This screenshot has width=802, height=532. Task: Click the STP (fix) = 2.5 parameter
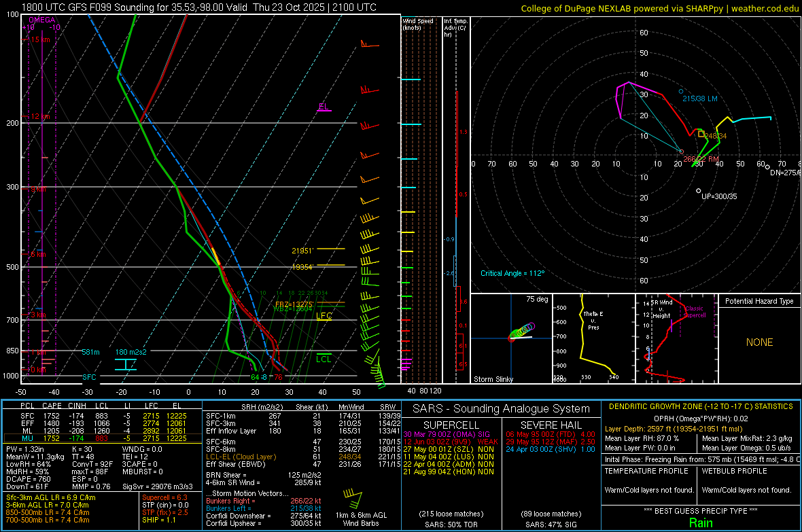click(165, 512)
